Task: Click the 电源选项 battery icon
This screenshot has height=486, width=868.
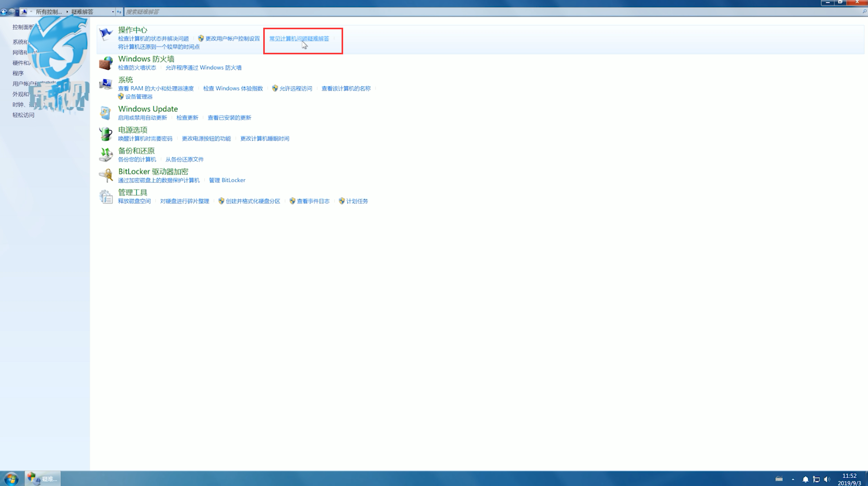Action: [106, 134]
